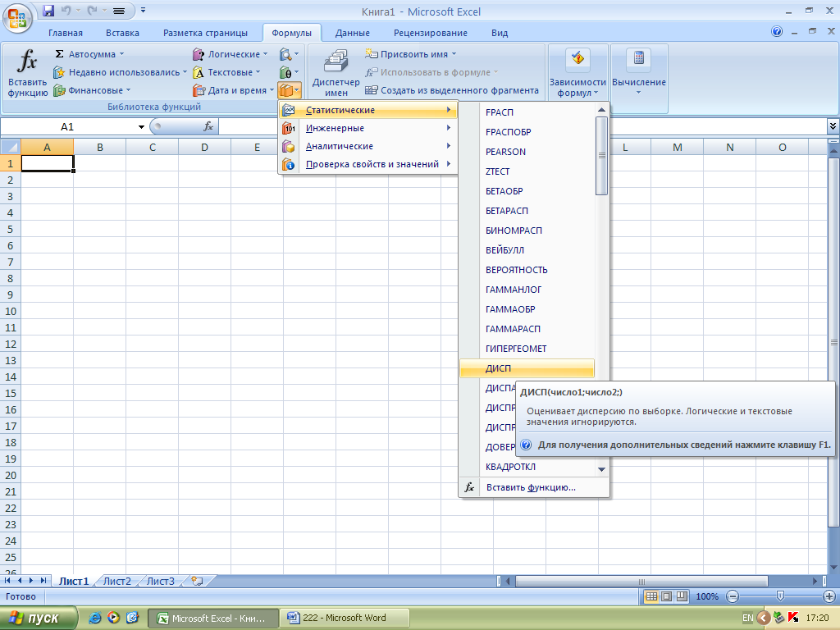
Task: Click the Select All corner button
Action: (11, 147)
